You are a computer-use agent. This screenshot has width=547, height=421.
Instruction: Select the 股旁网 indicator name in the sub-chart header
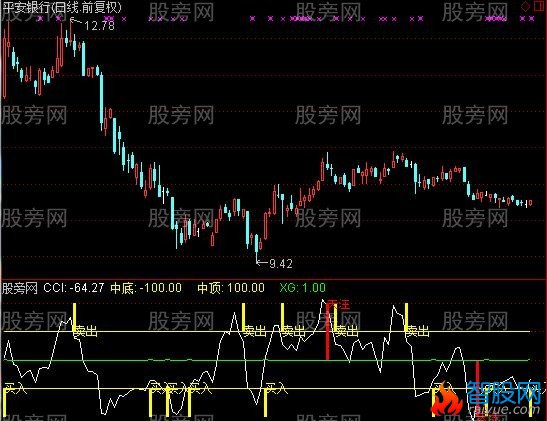[x=20, y=288]
